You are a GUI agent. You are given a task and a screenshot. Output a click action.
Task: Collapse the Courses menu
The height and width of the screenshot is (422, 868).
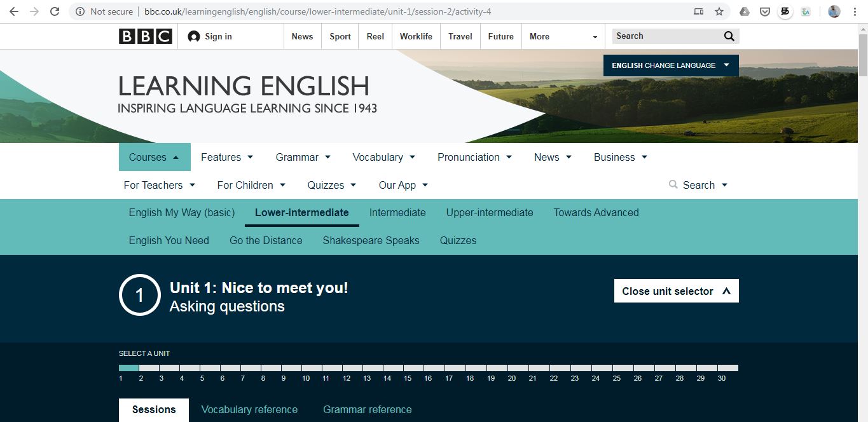[x=155, y=157]
